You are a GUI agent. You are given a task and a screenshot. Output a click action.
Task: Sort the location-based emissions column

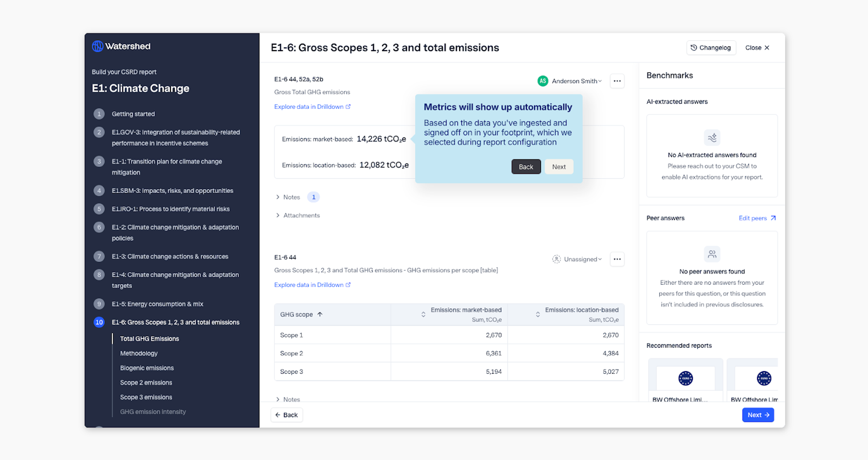[538, 314]
